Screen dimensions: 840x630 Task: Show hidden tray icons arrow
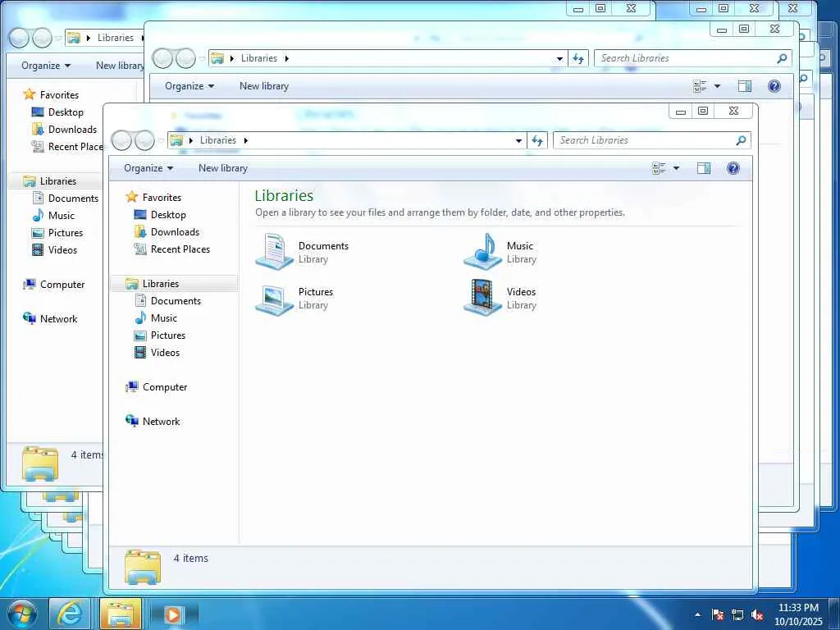pyautogui.click(x=697, y=614)
